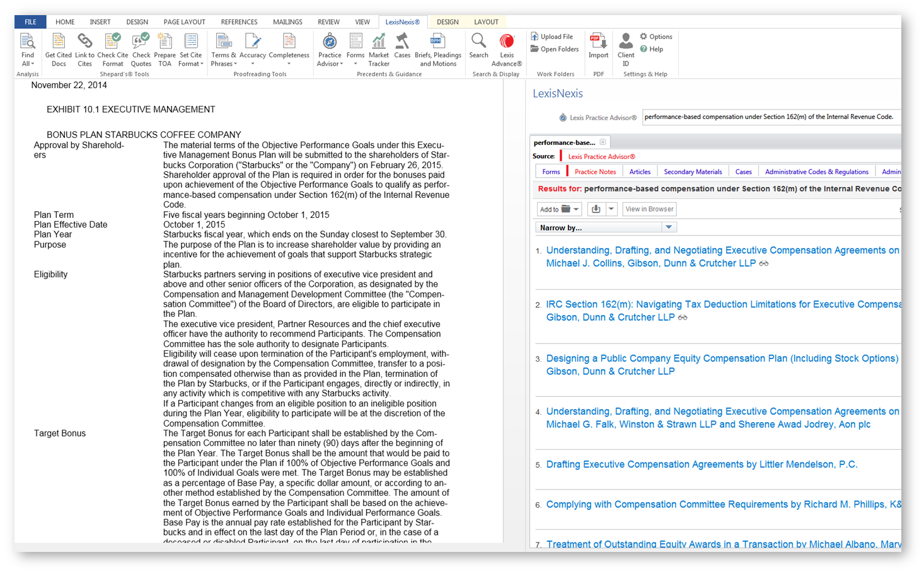This screenshot has width=924, height=574.
Task: Click Get Cited Docs icon
Action: (59, 42)
